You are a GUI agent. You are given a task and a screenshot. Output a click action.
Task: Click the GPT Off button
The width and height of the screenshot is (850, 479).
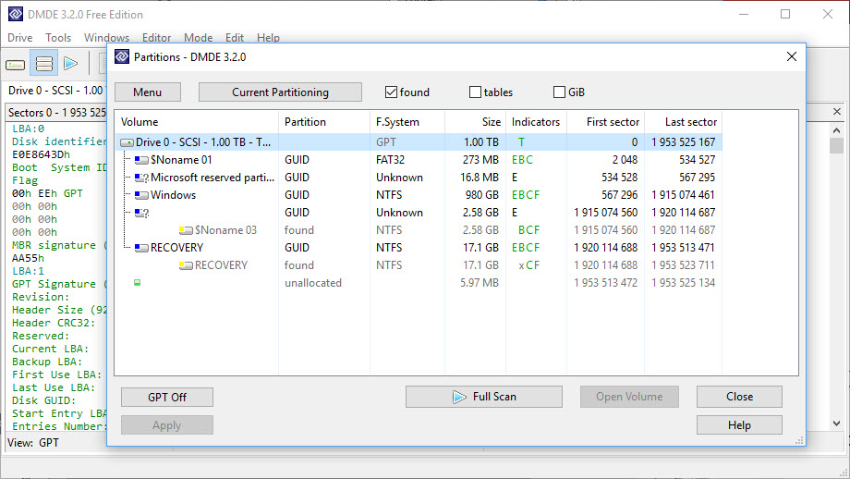[x=167, y=397]
